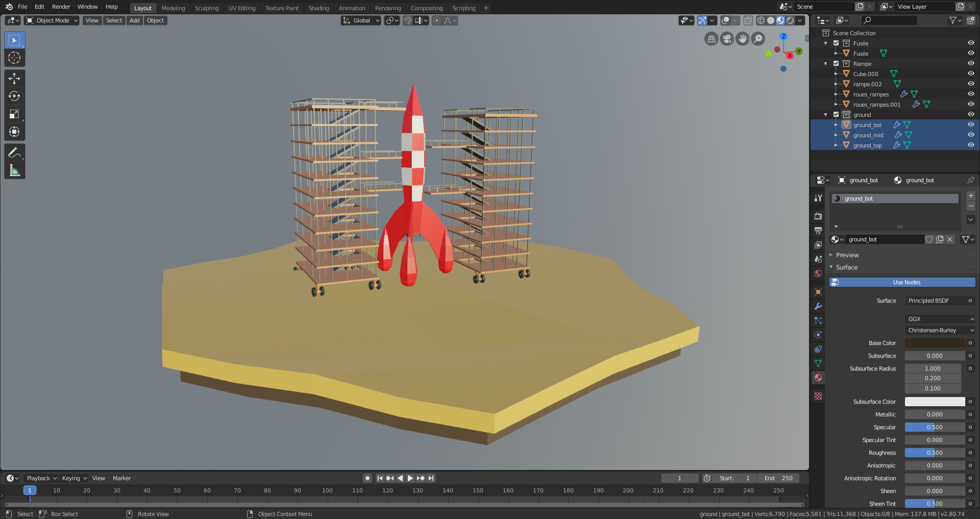
Task: Open the Principled BSDF surface selector
Action: [935, 301]
